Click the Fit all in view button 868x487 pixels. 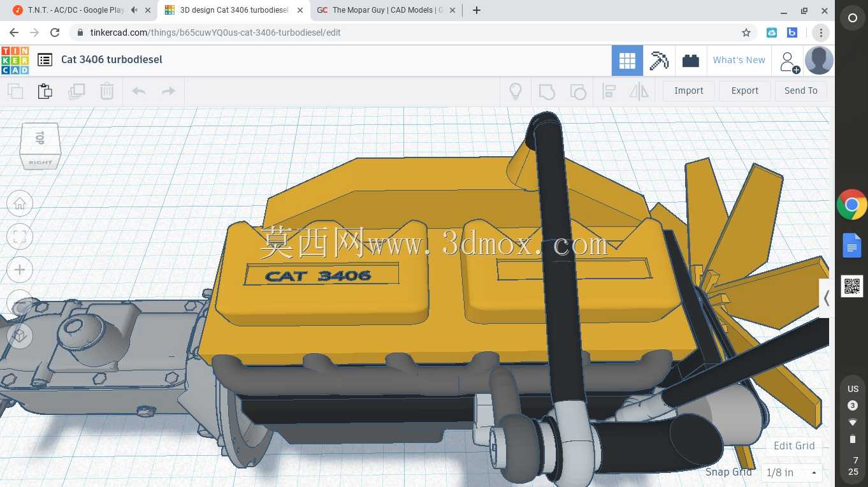click(20, 236)
